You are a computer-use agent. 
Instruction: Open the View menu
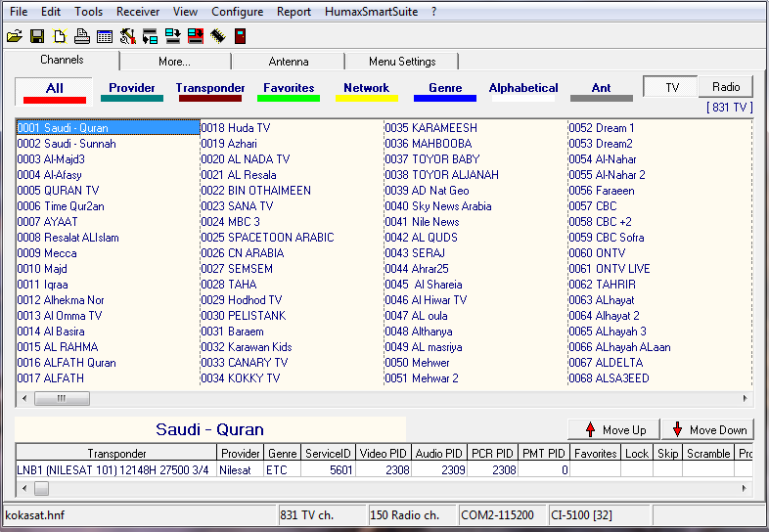click(185, 12)
